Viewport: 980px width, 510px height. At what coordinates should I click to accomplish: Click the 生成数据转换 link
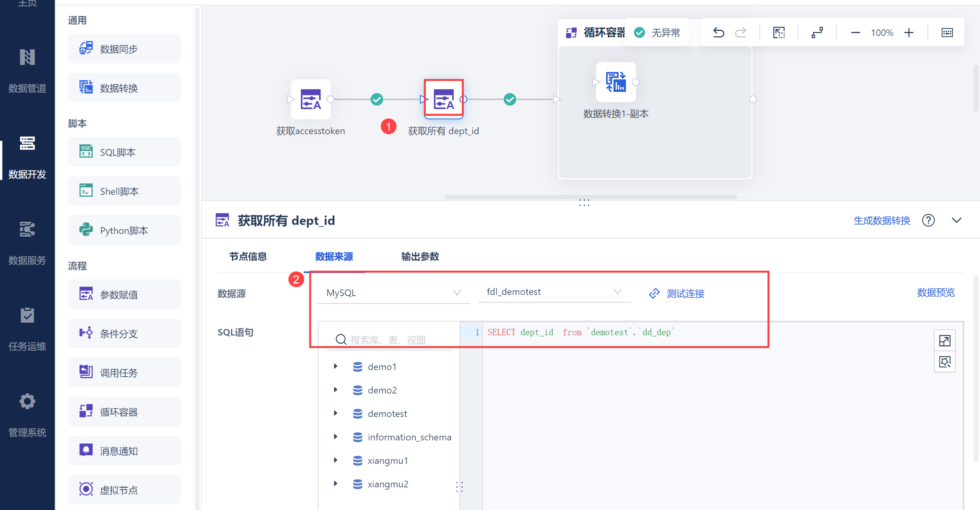point(882,221)
